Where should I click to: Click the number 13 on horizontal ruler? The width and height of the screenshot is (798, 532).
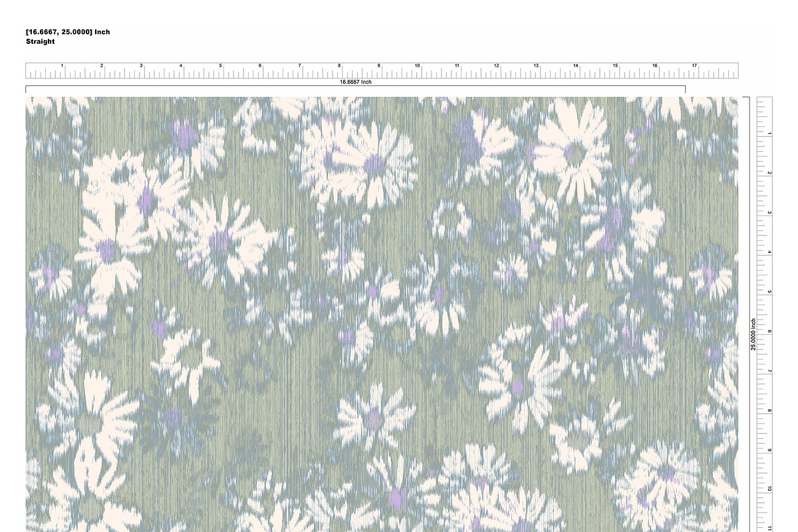[x=536, y=66]
